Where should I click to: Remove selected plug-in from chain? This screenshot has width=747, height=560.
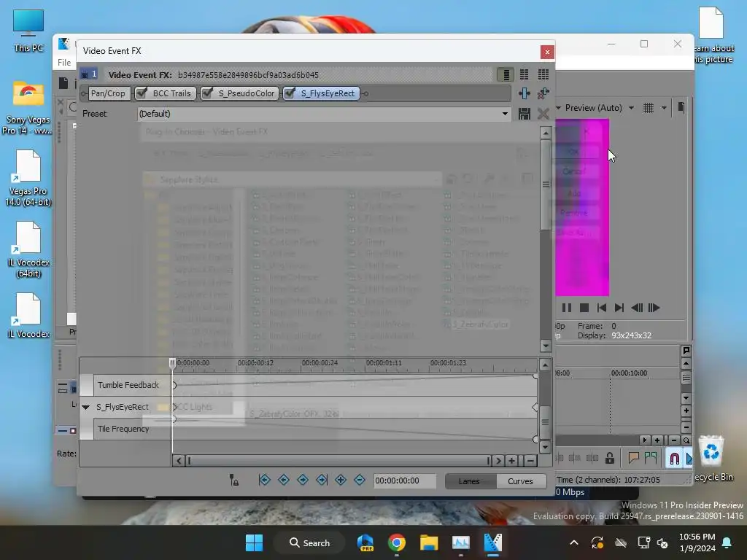click(543, 93)
